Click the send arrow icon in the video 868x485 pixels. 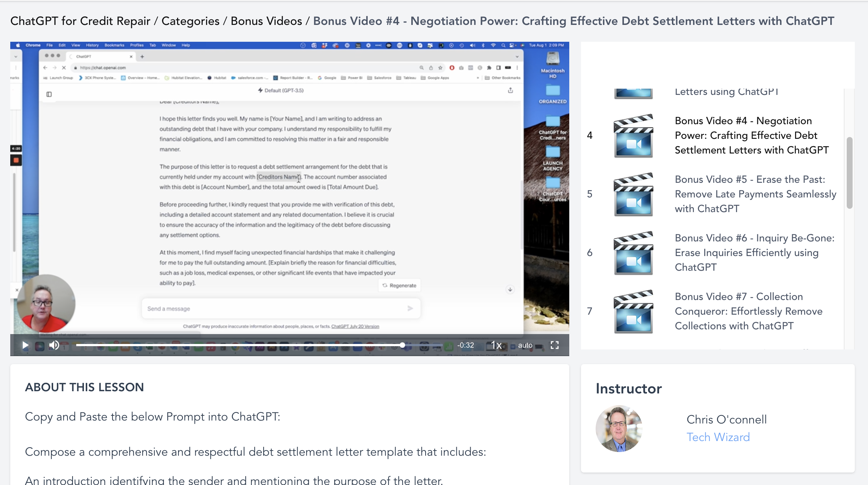(410, 308)
